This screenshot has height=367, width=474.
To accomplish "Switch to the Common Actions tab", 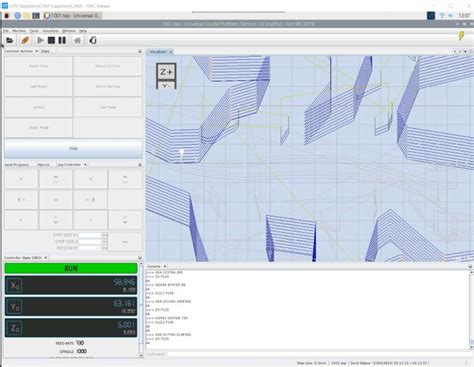I will [19, 51].
